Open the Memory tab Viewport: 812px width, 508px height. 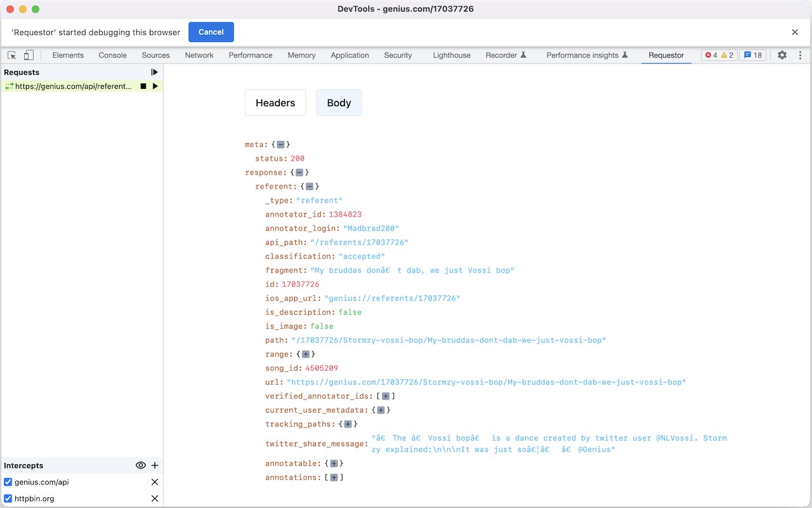[x=301, y=55]
